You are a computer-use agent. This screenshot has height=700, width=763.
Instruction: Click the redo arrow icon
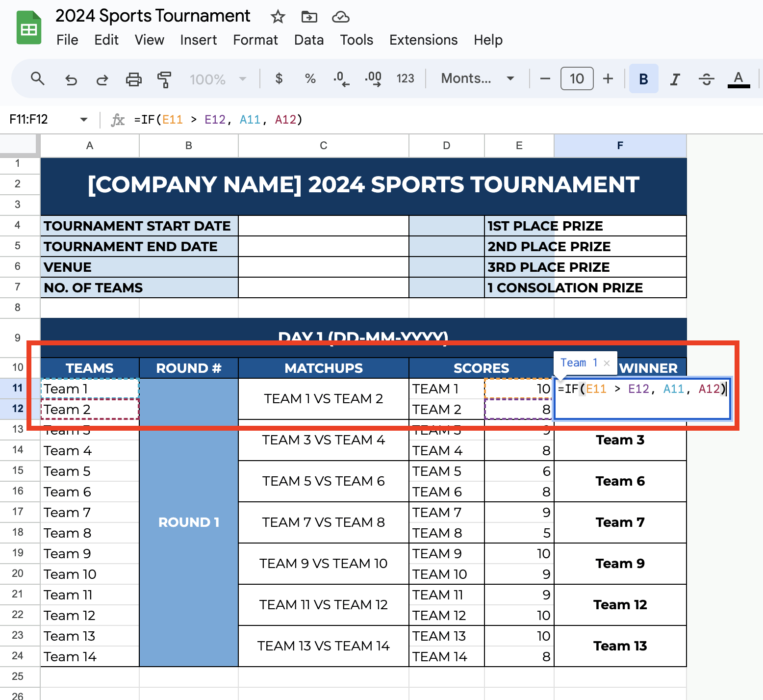tap(102, 79)
